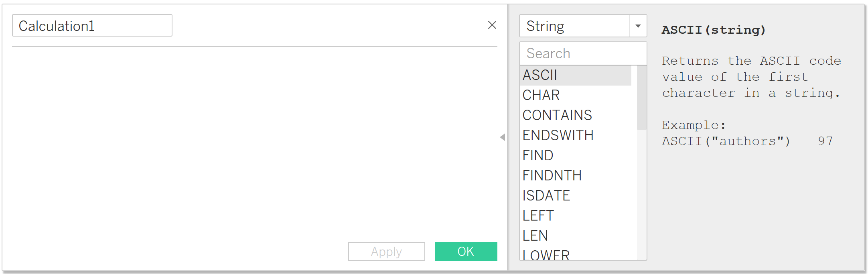Select the FIND function
The width and height of the screenshot is (868, 274).
click(x=538, y=155)
